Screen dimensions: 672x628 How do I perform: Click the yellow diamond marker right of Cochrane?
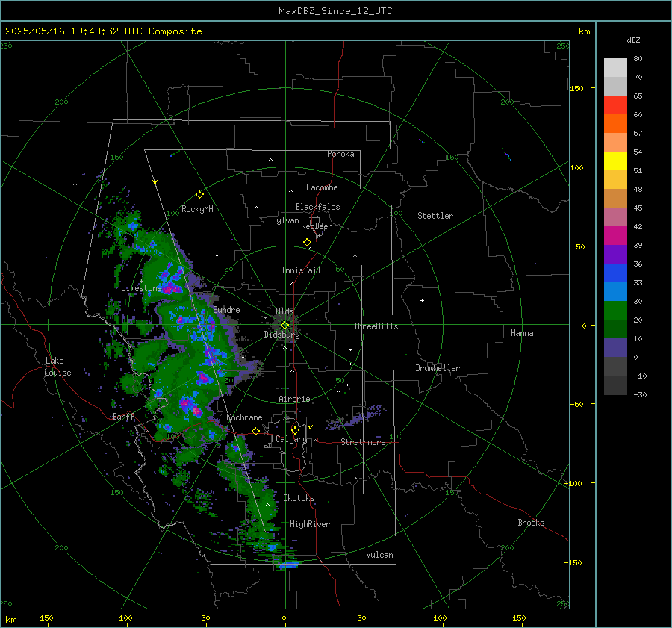(x=256, y=432)
